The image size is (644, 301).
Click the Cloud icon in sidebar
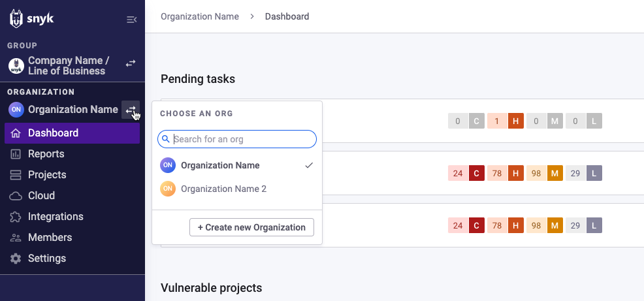(16, 196)
